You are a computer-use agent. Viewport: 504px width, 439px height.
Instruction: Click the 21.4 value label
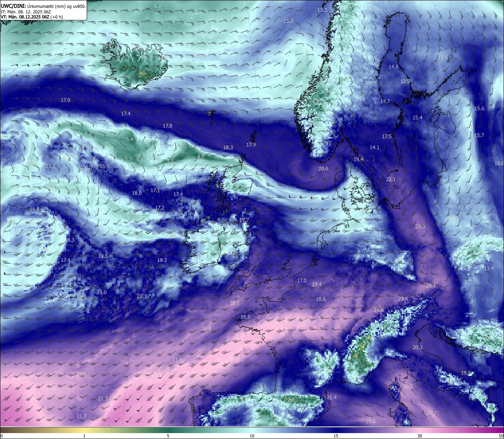pyautogui.click(x=332, y=397)
